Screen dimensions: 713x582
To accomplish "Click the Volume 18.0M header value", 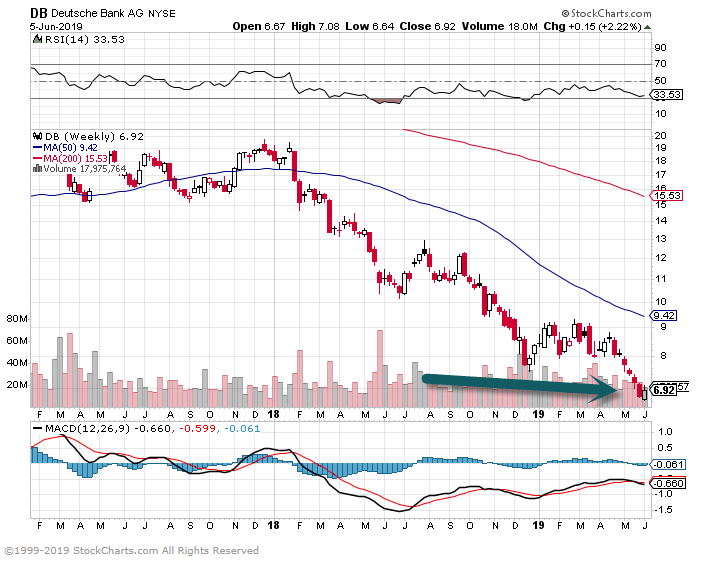I will click(500, 26).
